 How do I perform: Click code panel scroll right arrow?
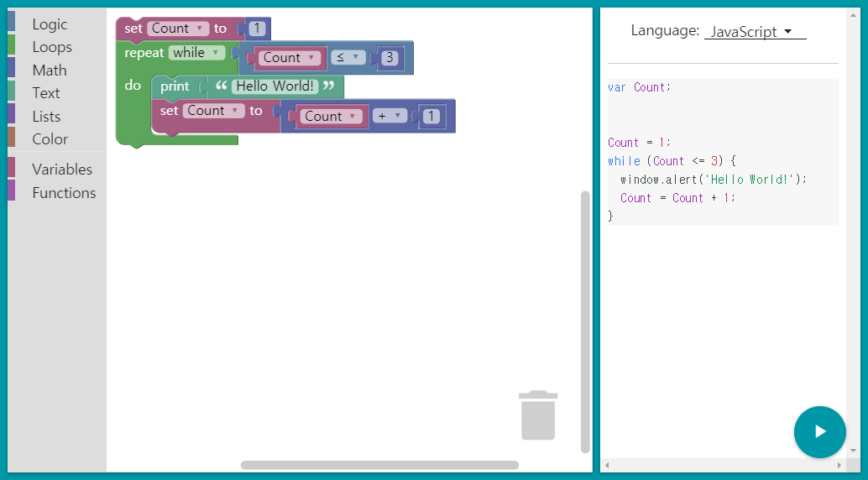839,465
